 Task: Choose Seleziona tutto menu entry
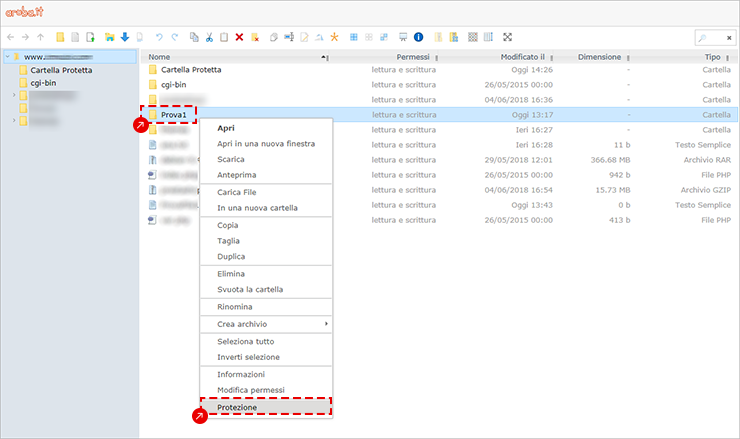point(266,341)
